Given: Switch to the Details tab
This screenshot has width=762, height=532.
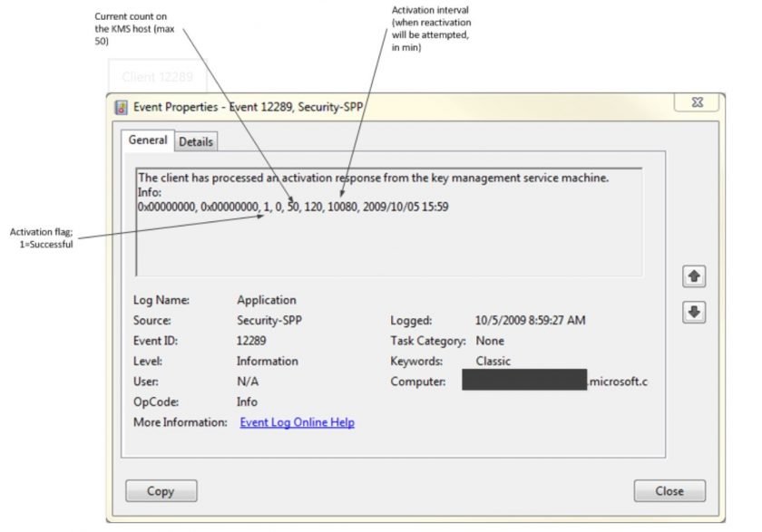Looking at the screenshot, I should [x=196, y=141].
